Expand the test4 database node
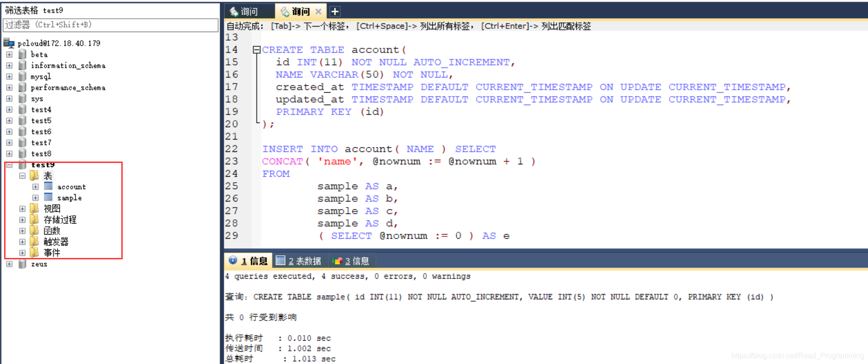 (9, 109)
